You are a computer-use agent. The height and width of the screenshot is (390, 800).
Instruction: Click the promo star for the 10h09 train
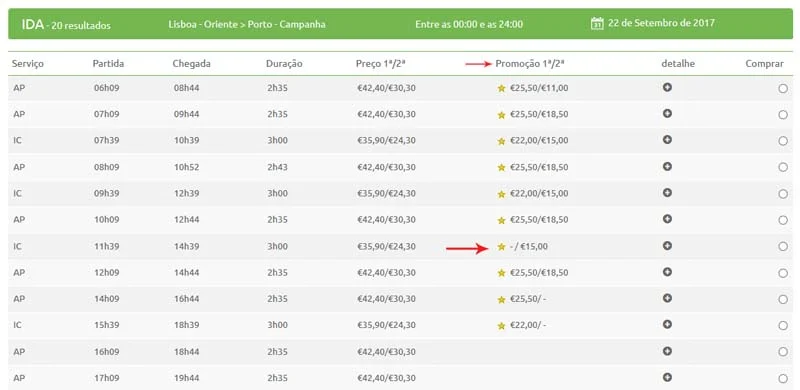501,220
